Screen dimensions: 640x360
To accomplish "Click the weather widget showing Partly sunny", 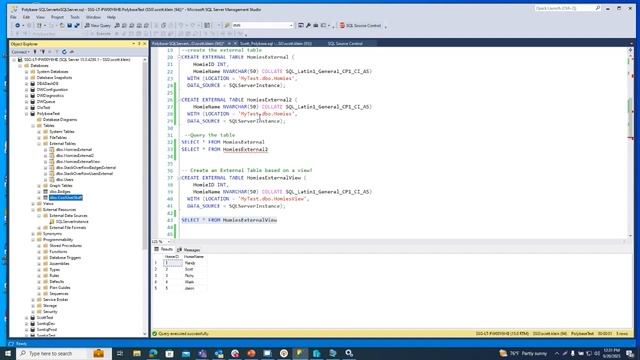I will [x=524, y=353].
